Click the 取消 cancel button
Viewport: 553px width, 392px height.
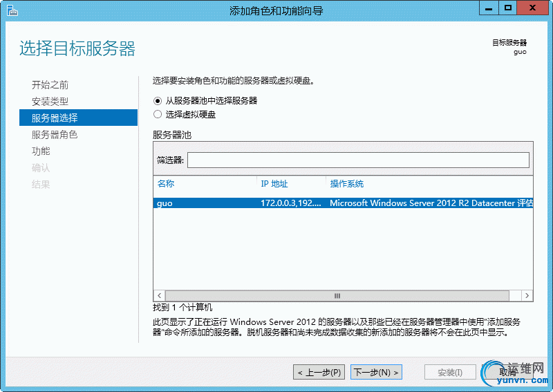coord(508,372)
